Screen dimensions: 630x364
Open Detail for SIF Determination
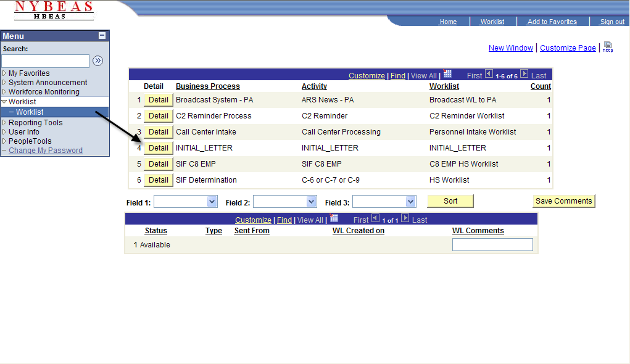click(x=159, y=180)
